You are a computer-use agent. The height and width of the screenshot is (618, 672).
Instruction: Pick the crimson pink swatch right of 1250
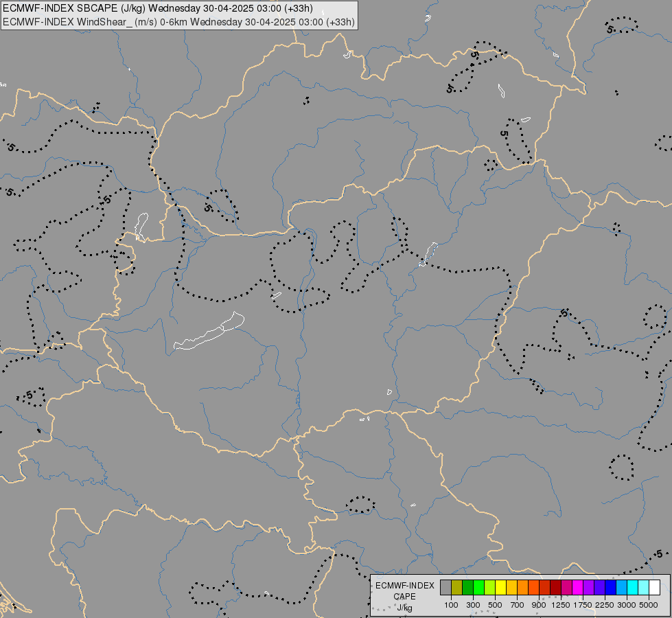pyautogui.click(x=566, y=587)
